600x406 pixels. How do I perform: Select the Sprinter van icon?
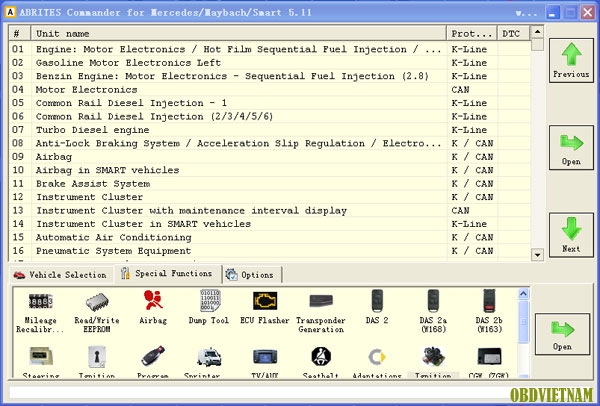pyautogui.click(x=209, y=362)
